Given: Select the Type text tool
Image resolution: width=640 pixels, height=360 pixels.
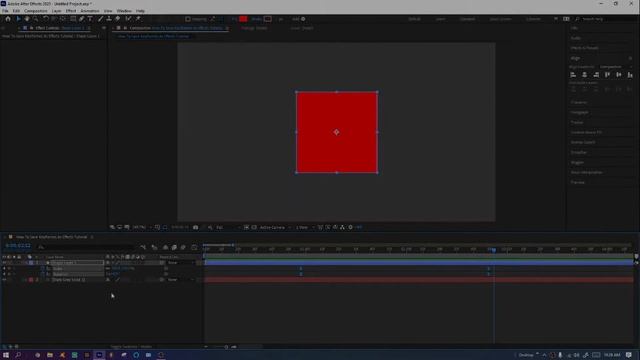Looking at the screenshot, I should coord(90,19).
